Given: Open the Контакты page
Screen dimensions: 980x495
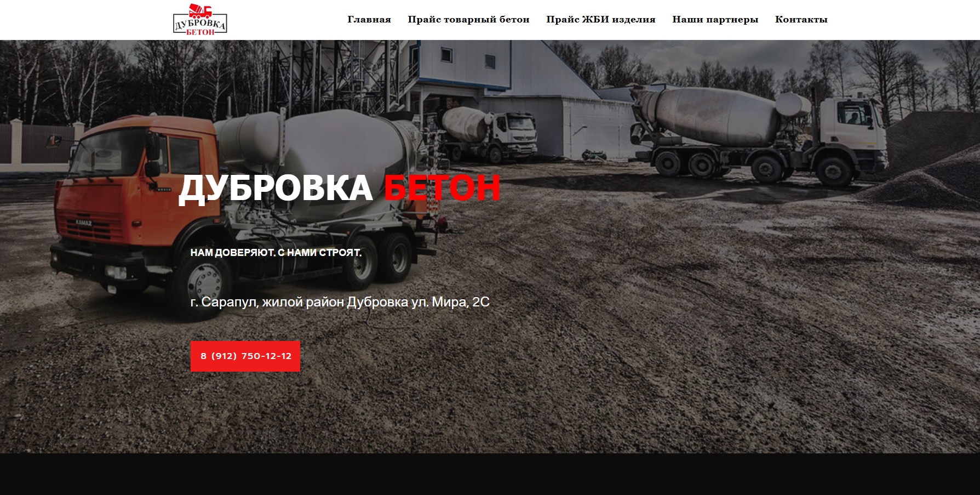Looking at the screenshot, I should pyautogui.click(x=801, y=20).
